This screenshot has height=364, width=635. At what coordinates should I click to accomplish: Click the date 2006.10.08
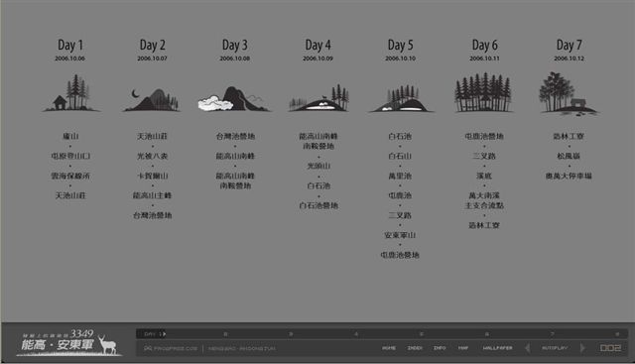click(235, 59)
